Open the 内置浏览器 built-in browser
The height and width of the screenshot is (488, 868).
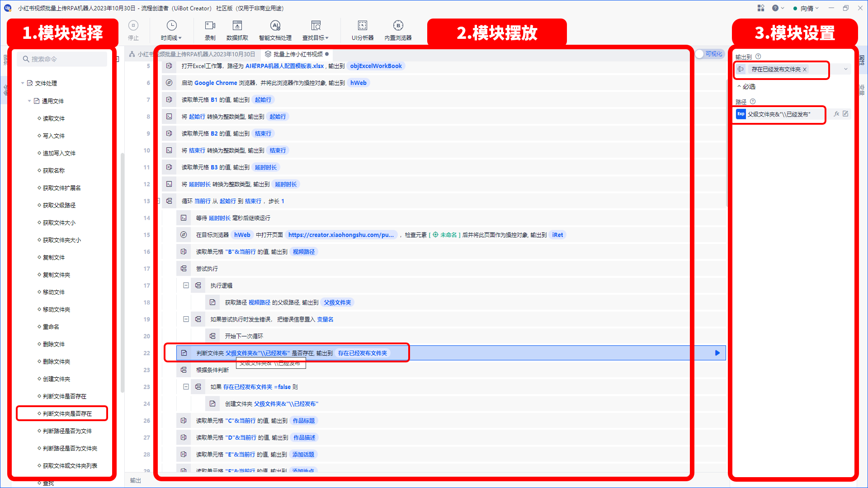398,30
